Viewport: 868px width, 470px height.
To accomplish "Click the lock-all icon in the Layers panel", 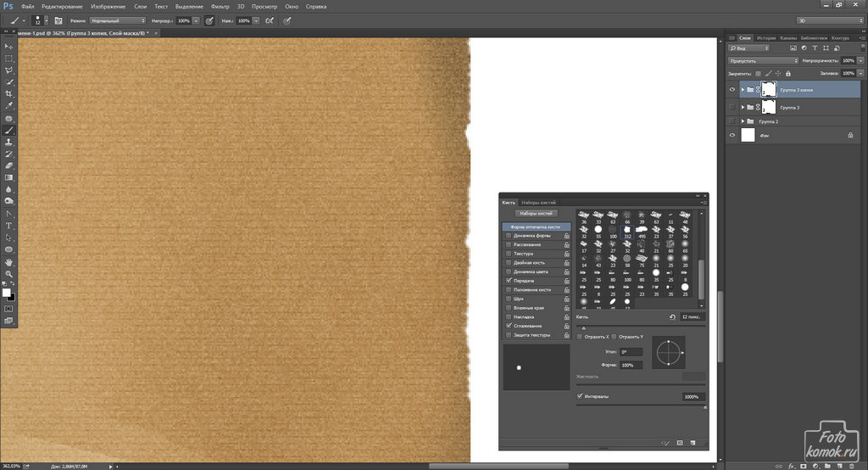I will click(x=787, y=73).
